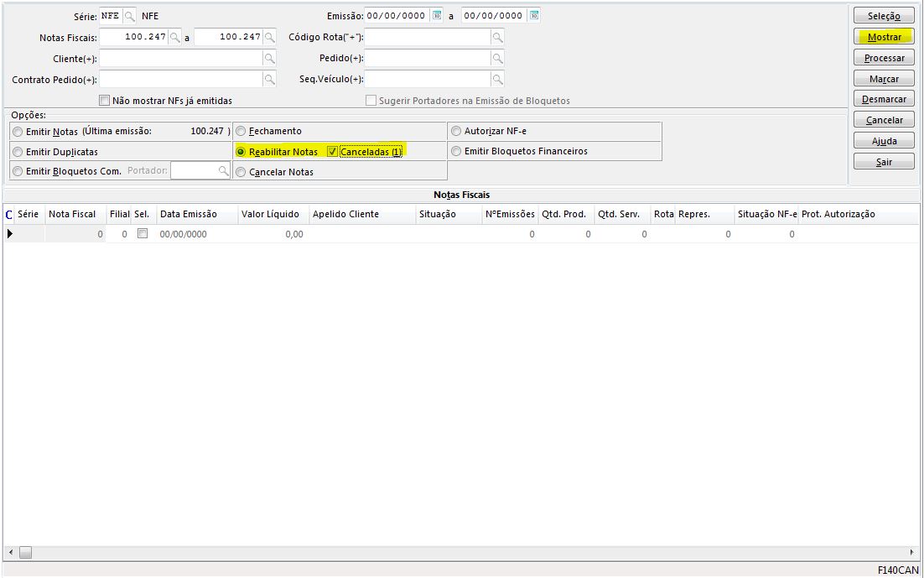Screen dimensions: 924x578
Task: Select Emitir Bloquetos Com. radio option
Action: (x=18, y=172)
